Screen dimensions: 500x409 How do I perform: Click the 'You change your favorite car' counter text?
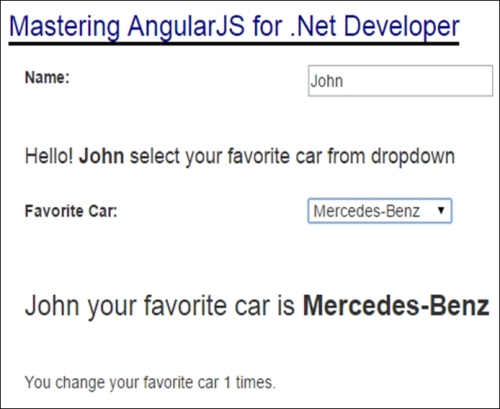click(x=122, y=383)
